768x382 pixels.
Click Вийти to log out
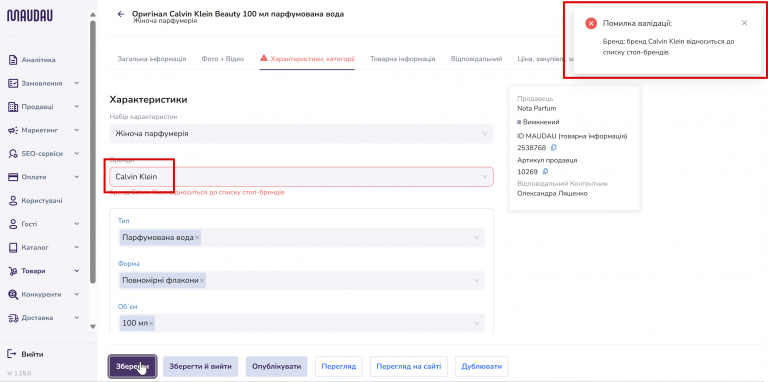pos(26,354)
